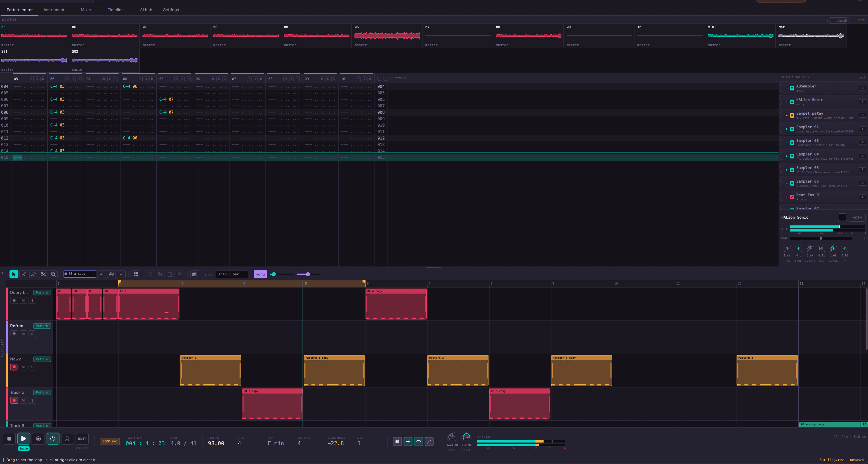Click the LOOP 2–5 badge
Screen dimensions: 868x464
tap(110, 441)
